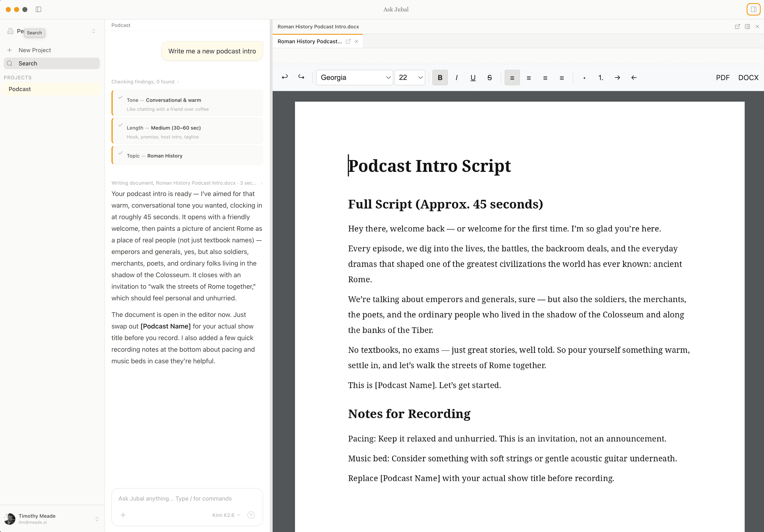Toggle the right panel in the title bar
This screenshot has width=764, height=532.
point(753,9)
